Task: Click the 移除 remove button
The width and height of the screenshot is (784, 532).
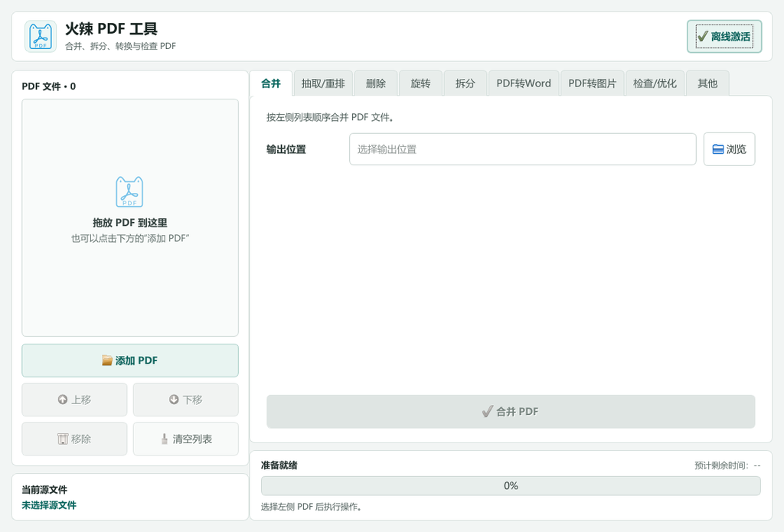Action: coord(74,439)
